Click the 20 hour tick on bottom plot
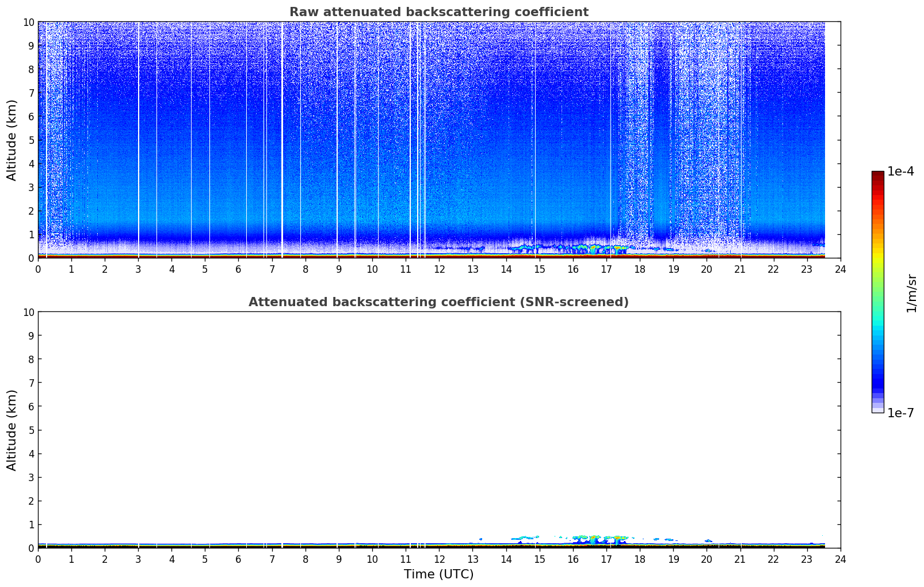Image resolution: width=924 pixels, height=587 pixels. tap(707, 559)
